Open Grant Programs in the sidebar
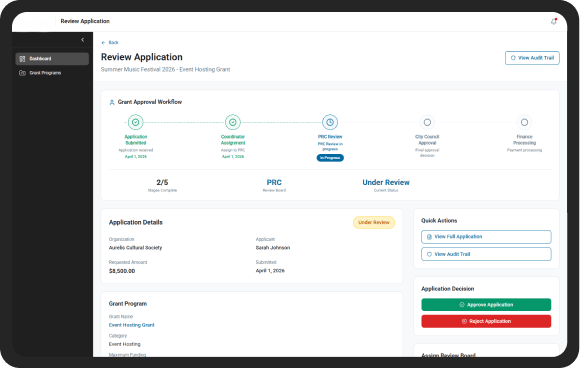 [x=52, y=73]
